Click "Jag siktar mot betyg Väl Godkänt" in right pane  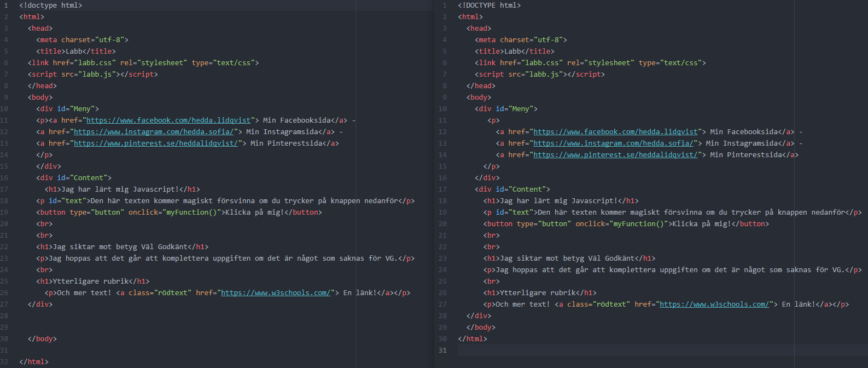point(567,258)
